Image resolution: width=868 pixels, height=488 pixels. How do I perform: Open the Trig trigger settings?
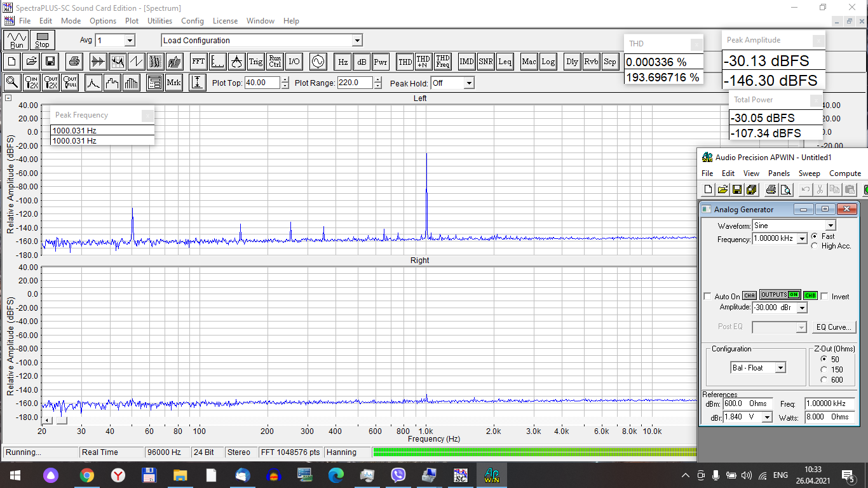click(x=255, y=62)
